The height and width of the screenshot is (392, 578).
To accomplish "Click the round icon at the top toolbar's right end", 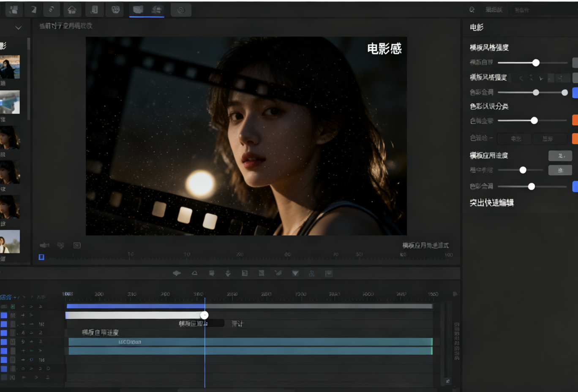I will pos(181,10).
